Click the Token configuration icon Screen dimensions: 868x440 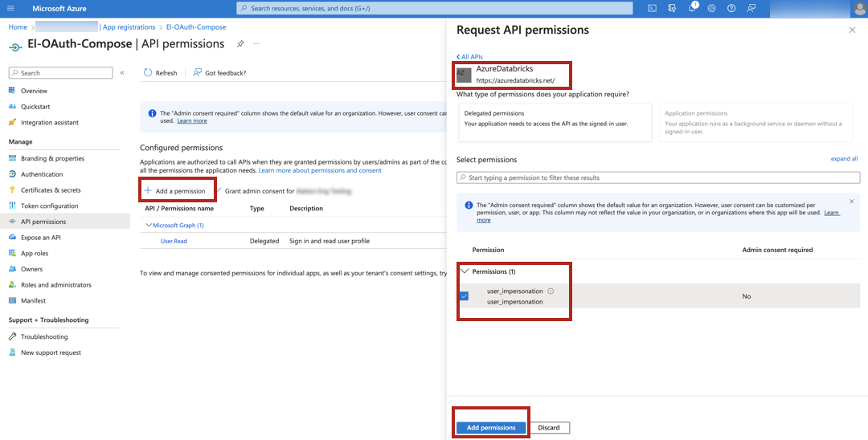pos(12,206)
